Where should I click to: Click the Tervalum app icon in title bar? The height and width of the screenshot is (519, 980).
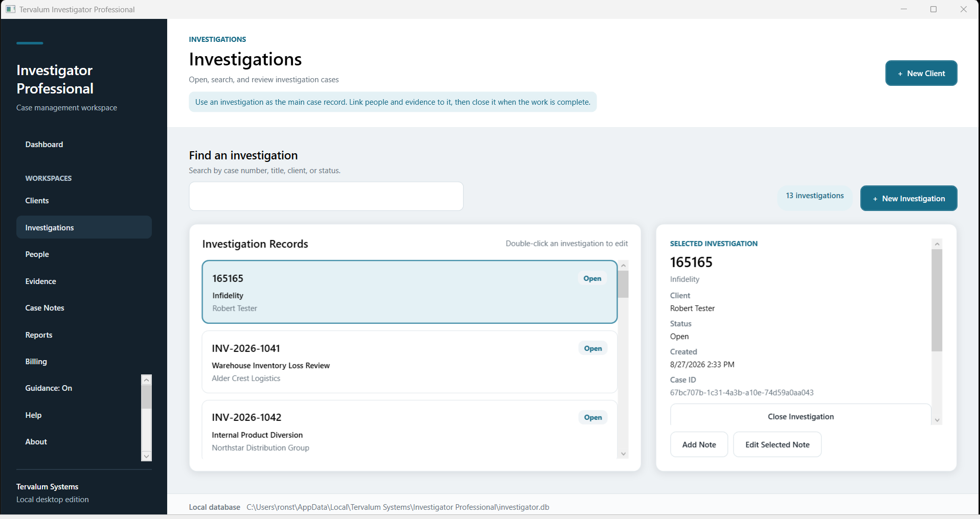pyautogui.click(x=10, y=9)
